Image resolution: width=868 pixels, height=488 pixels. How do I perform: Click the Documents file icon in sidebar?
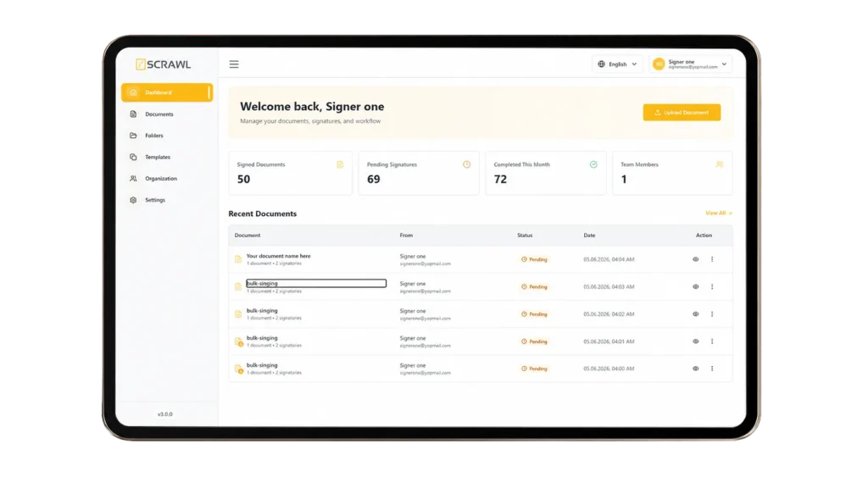(x=133, y=114)
